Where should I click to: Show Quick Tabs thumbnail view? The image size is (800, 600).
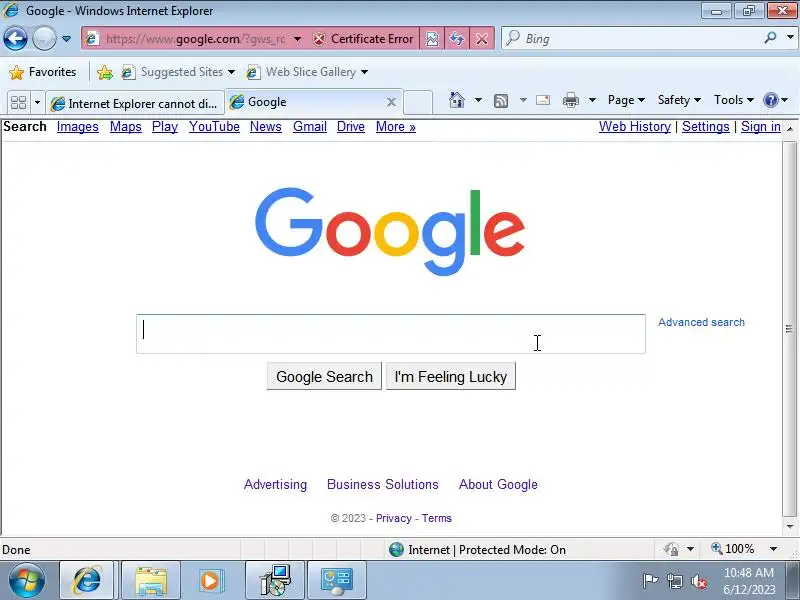pos(18,103)
